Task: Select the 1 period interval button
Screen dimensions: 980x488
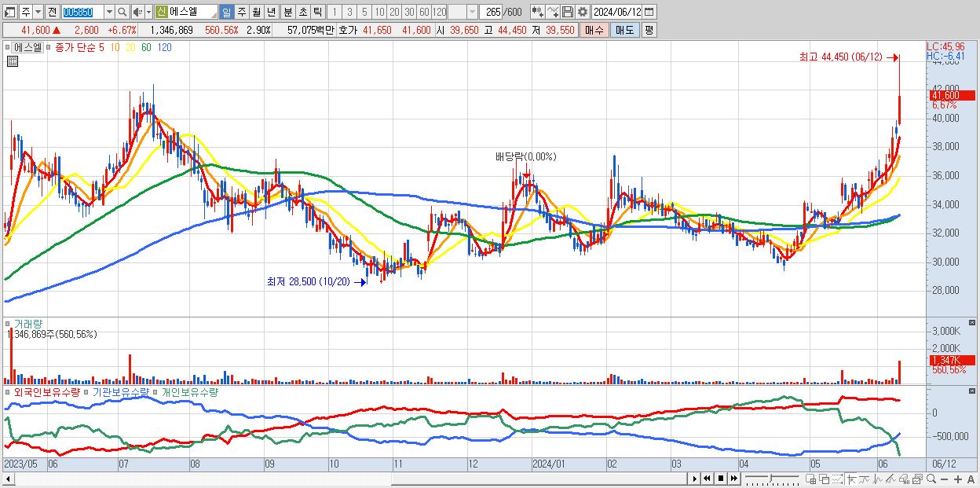Action: pos(334,12)
